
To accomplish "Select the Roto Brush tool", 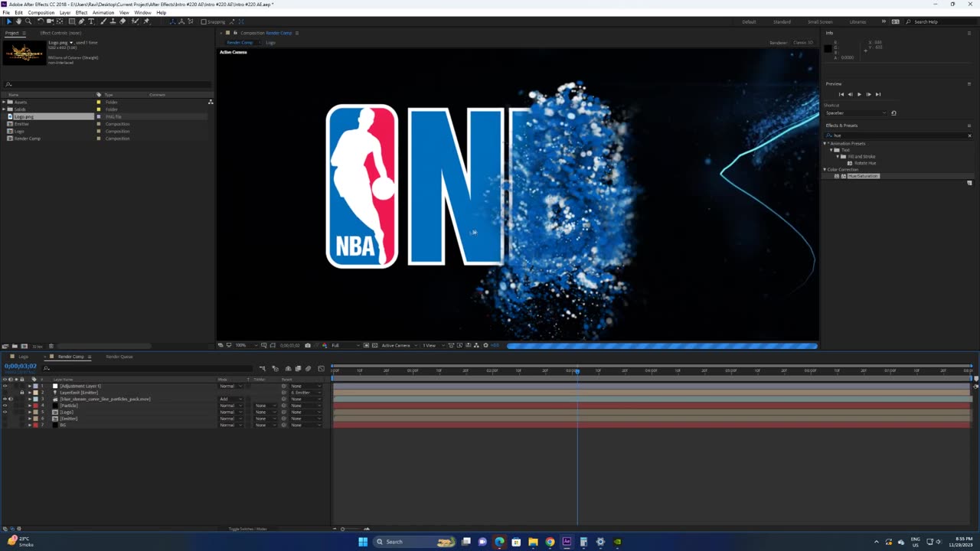I will click(135, 21).
